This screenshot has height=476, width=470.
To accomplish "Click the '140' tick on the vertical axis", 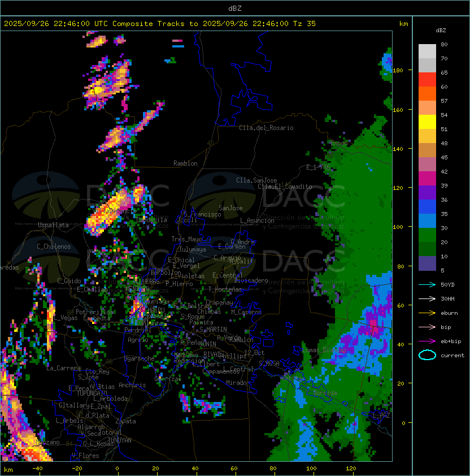I will tap(398, 149).
